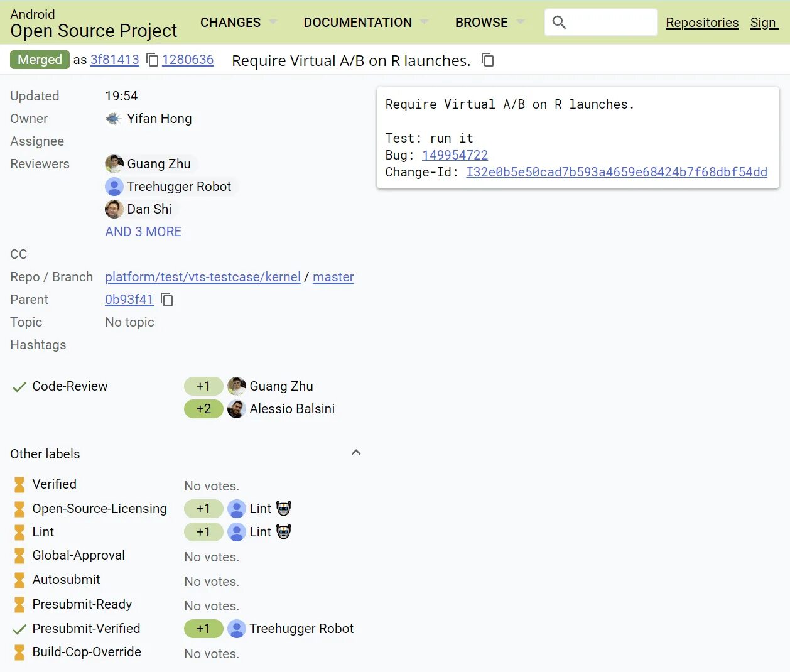
Task: Copy change subject to clipboard icon
Action: 488,60
